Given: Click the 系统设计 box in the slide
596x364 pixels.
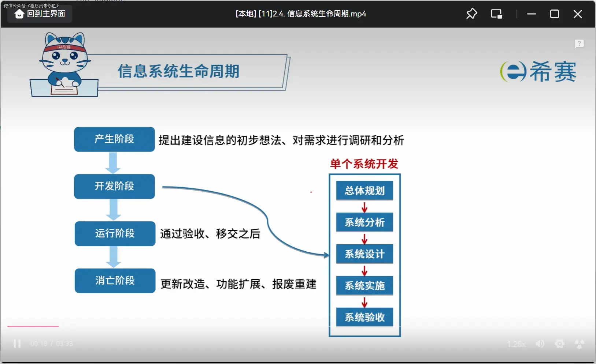Looking at the screenshot, I should coord(364,254).
